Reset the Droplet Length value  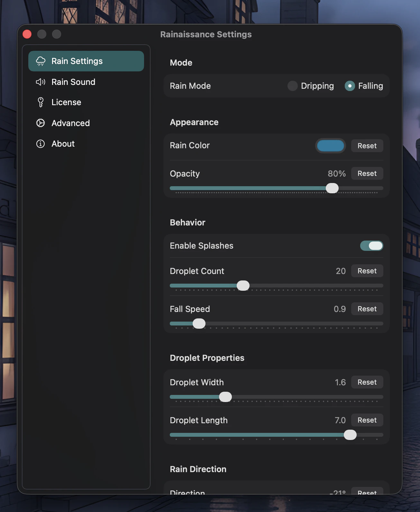coord(367,420)
